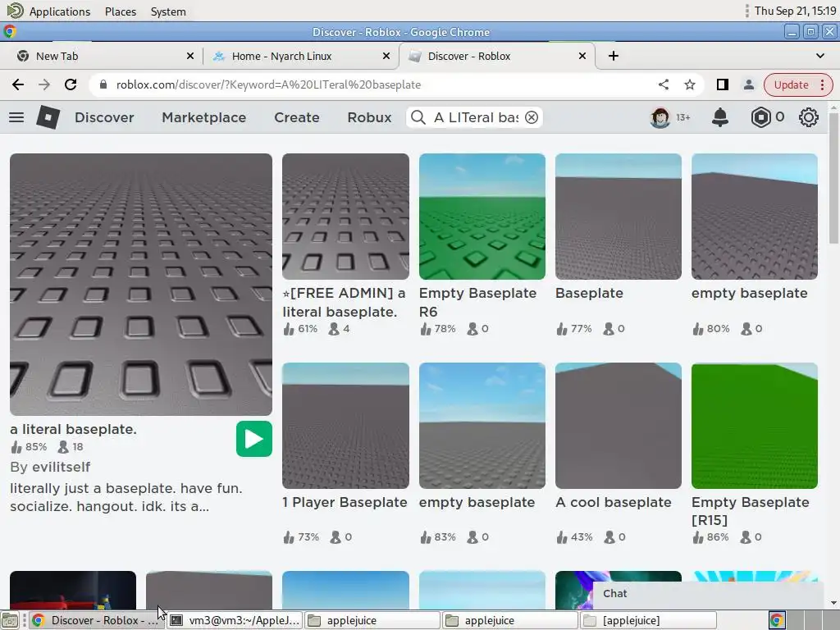The width and height of the screenshot is (840, 630).
Task: Open empty baseplate game rated 83%
Action: tap(482, 426)
